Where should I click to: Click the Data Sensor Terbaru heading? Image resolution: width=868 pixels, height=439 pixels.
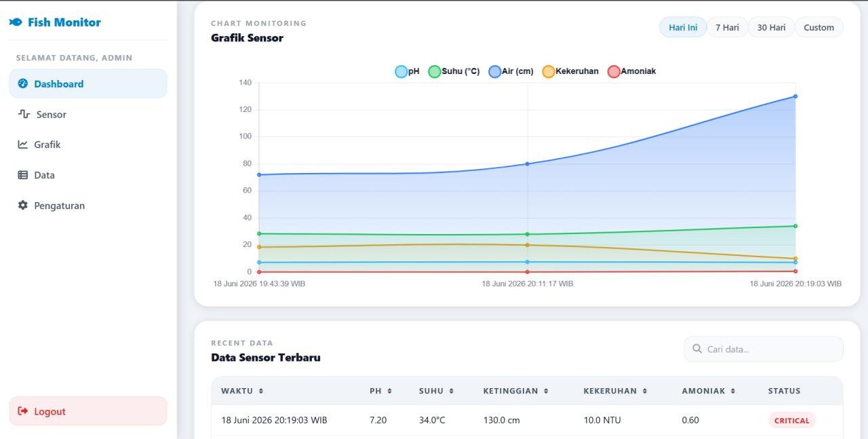point(266,358)
